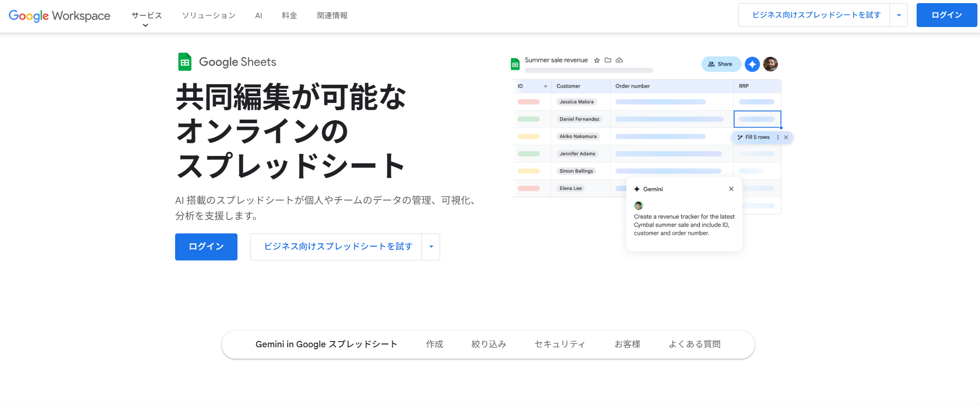The height and width of the screenshot is (406, 980).
Task: Jump to the よくある質問 section
Action: click(695, 344)
